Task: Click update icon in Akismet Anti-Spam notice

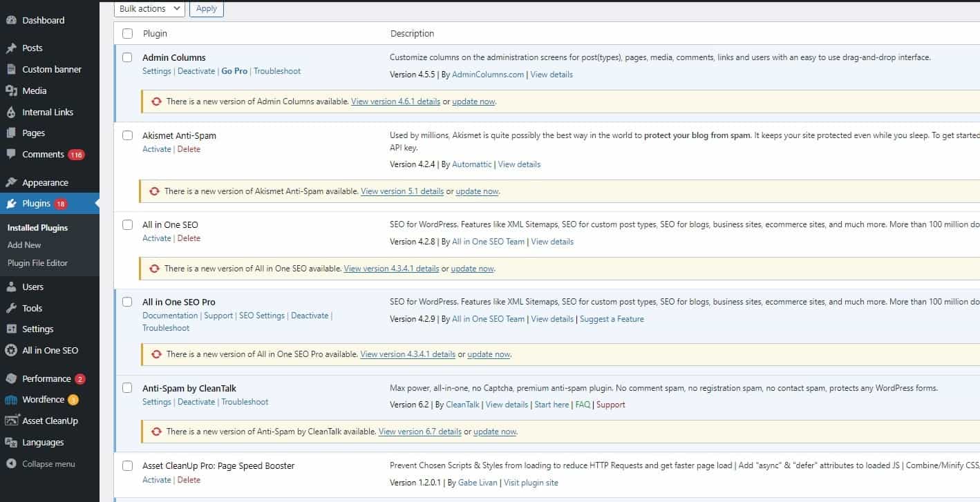Action: (x=154, y=191)
